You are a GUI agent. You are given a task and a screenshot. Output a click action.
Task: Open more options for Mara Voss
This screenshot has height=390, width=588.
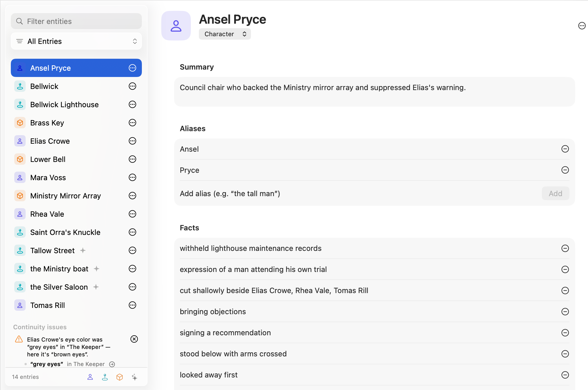coord(132,177)
